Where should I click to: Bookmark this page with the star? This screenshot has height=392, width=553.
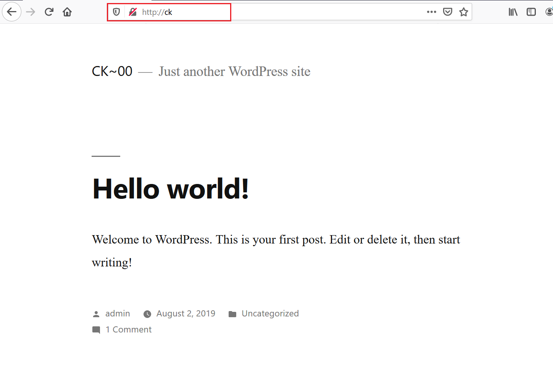click(464, 12)
